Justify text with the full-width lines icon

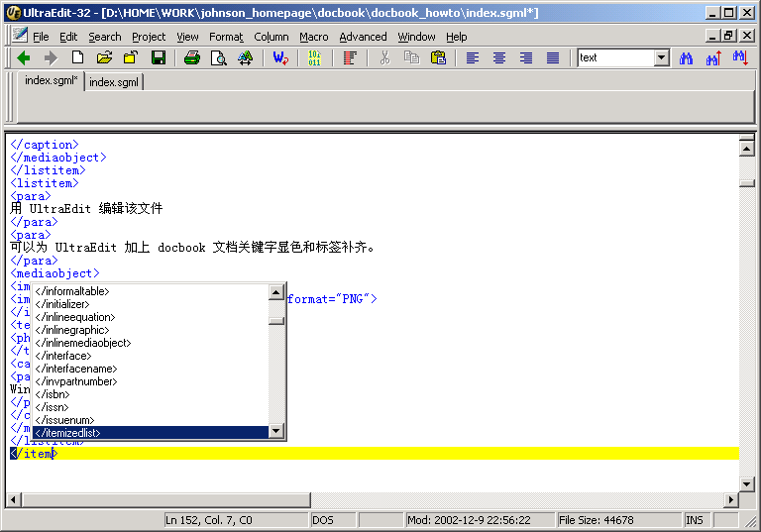(x=553, y=58)
